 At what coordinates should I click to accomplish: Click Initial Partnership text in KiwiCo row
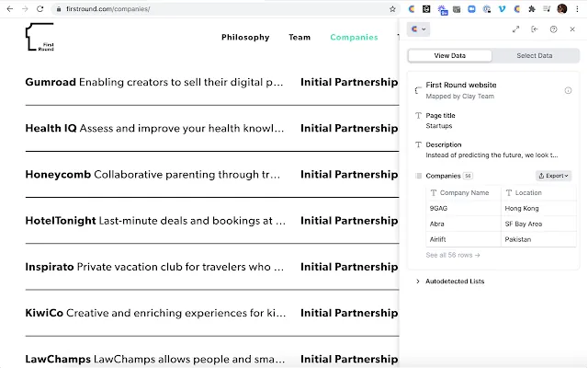(x=349, y=313)
